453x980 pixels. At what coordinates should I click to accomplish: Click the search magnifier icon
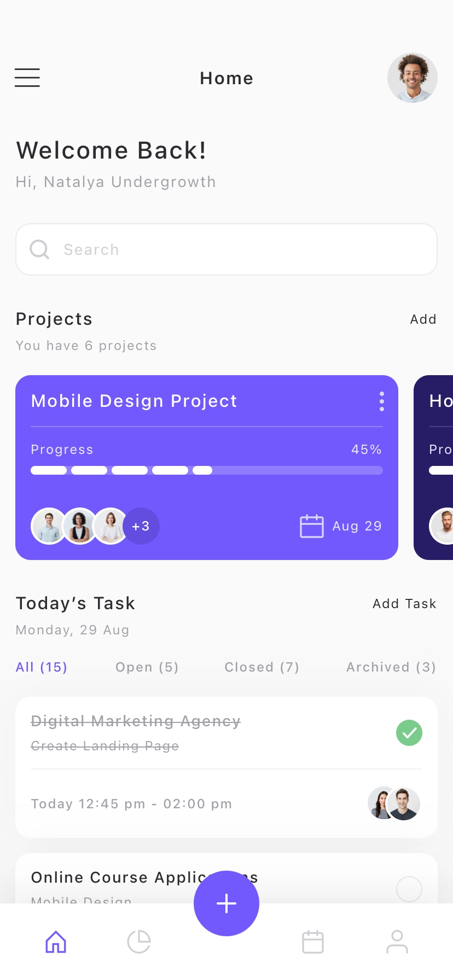tap(39, 249)
